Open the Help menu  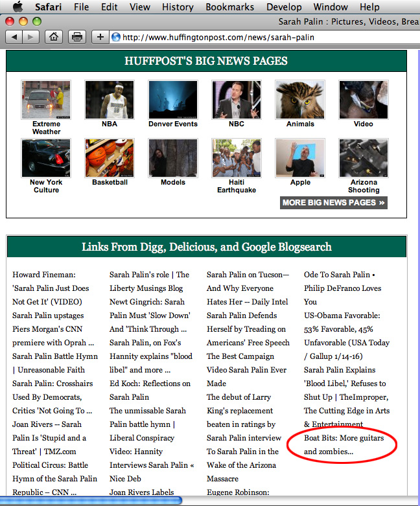click(x=369, y=6)
